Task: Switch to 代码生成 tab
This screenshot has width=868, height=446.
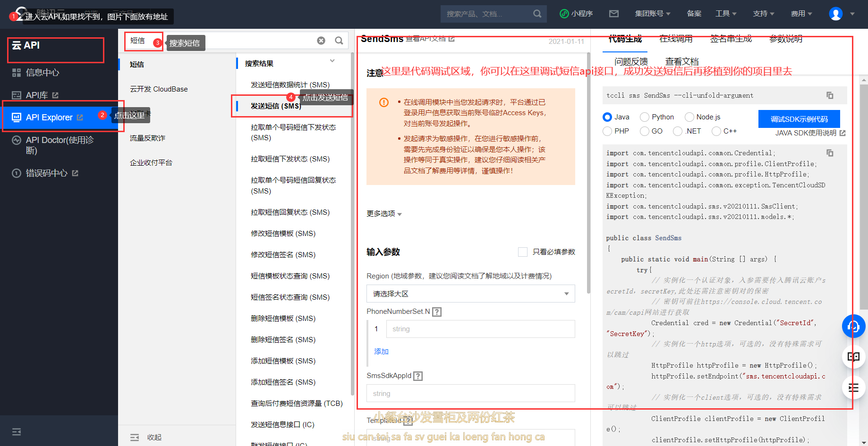Action: point(625,39)
